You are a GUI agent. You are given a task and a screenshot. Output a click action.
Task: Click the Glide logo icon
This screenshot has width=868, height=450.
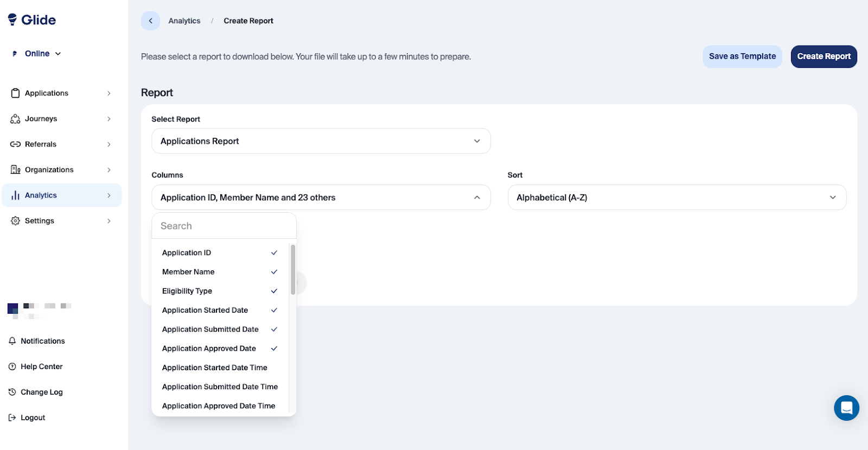(x=12, y=20)
